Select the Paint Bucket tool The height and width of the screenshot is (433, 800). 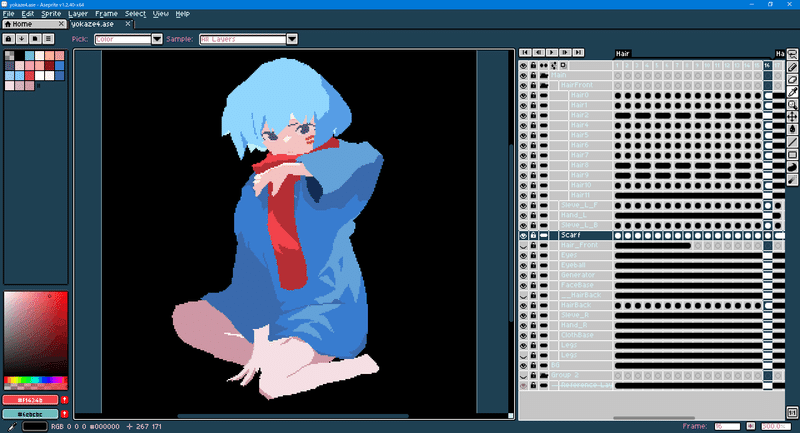(792, 130)
